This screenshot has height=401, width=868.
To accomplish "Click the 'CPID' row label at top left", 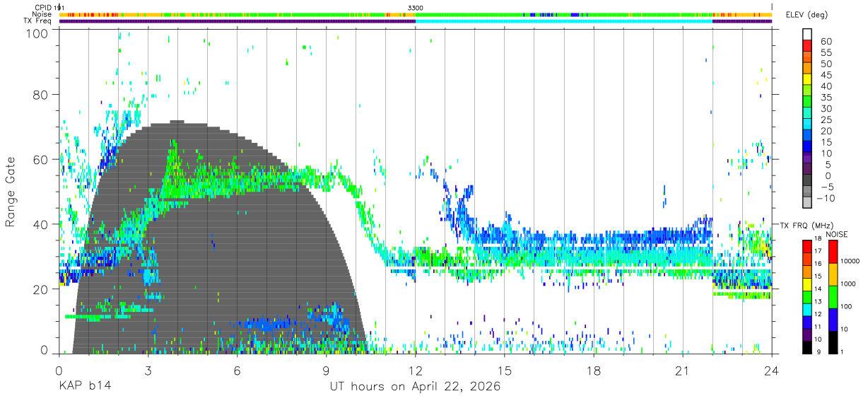I will click(x=44, y=7).
